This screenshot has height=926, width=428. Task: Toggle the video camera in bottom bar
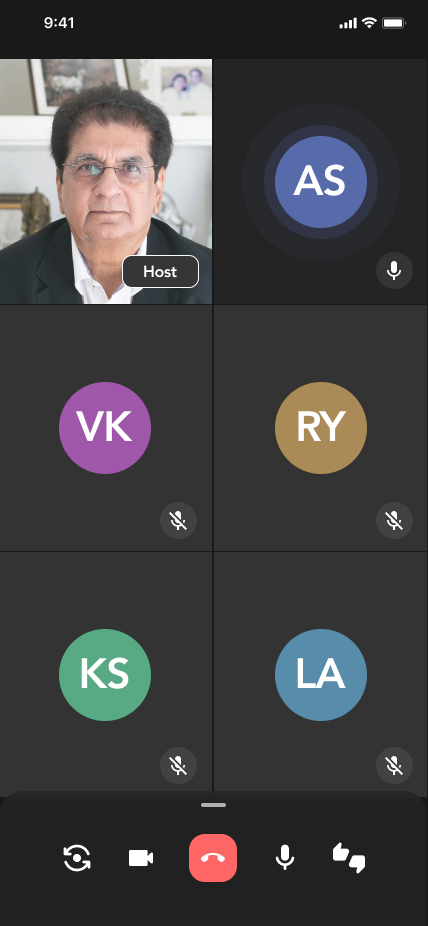pos(141,858)
